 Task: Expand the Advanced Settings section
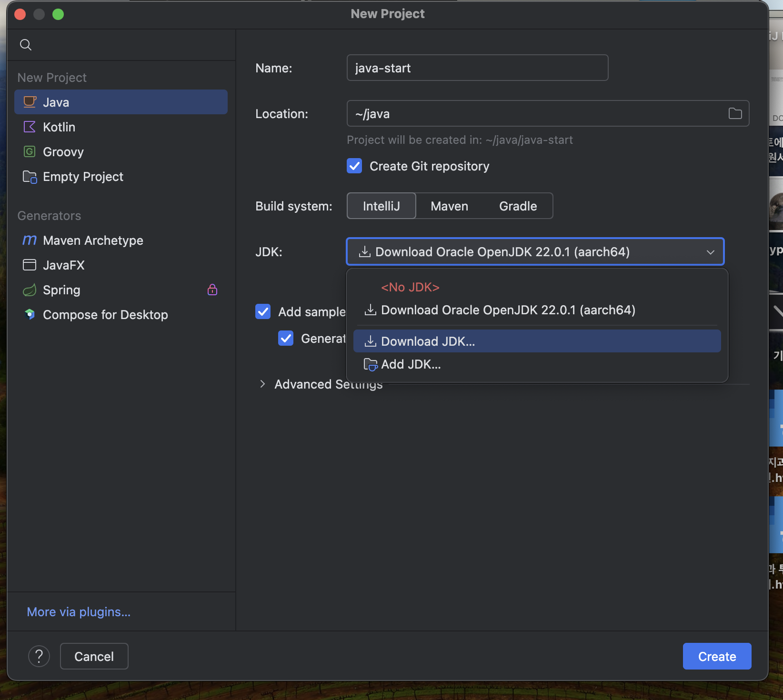[x=262, y=384]
